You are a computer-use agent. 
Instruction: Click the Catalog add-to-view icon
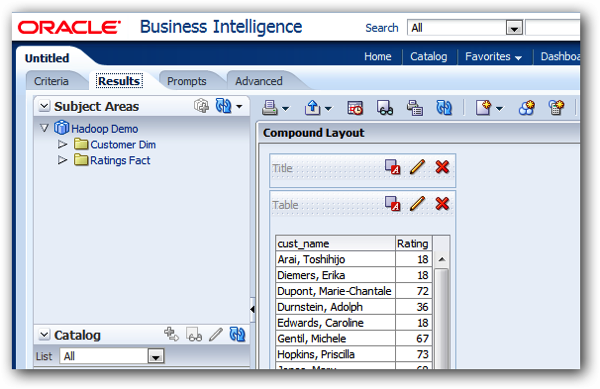pyautogui.click(x=171, y=334)
